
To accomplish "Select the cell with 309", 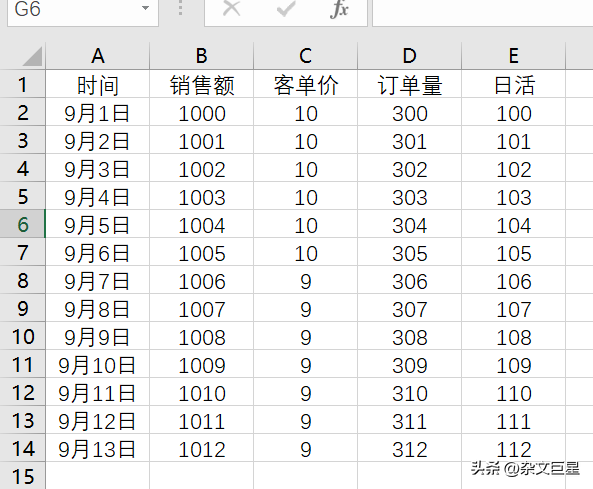I will point(410,364).
